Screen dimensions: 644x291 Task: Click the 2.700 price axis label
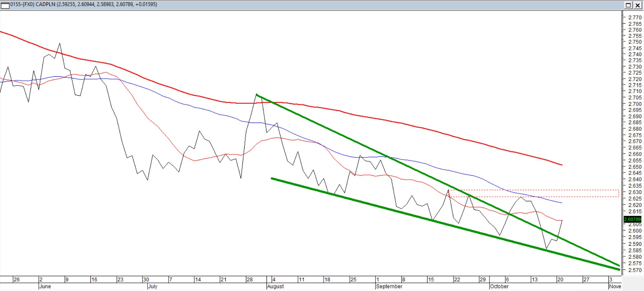point(635,104)
